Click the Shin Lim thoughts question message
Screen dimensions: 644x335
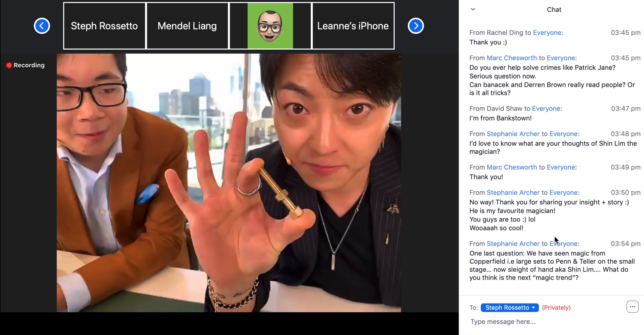click(553, 147)
